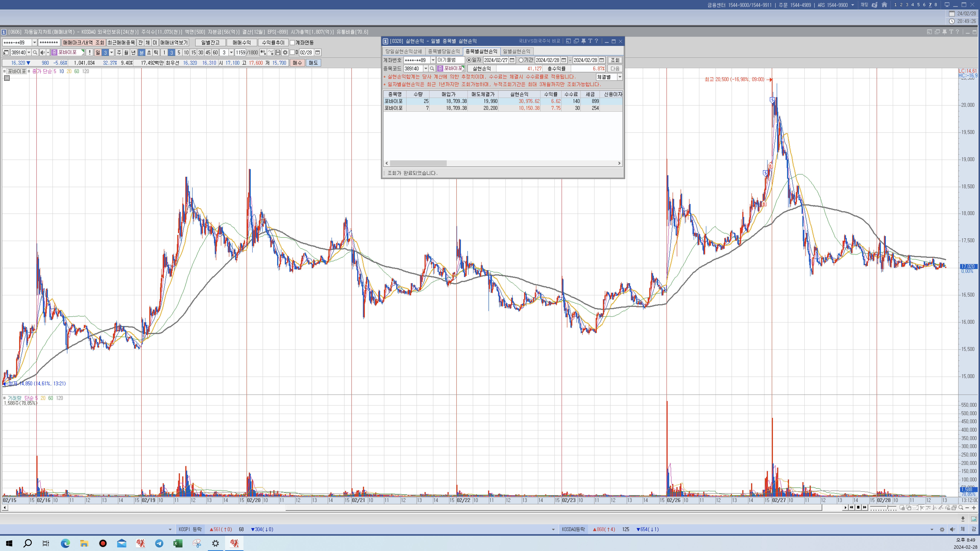Click the 일별잔고 button
The image size is (980, 551).
[x=210, y=43]
